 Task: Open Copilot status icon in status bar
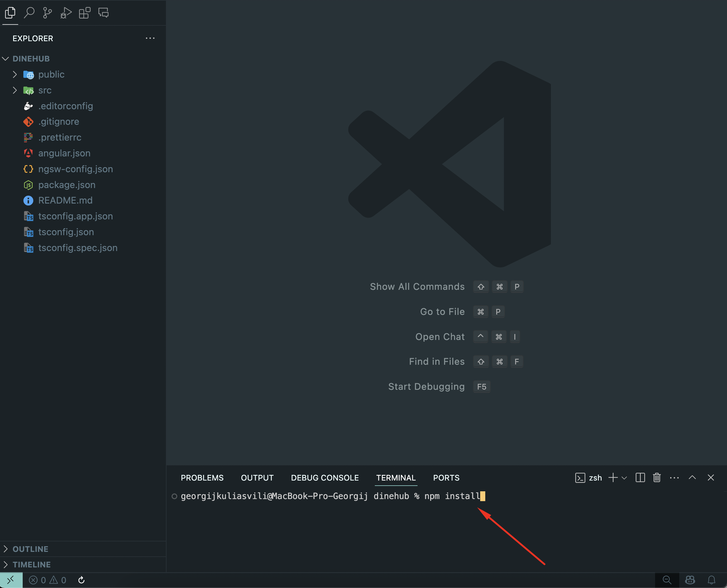click(690, 580)
